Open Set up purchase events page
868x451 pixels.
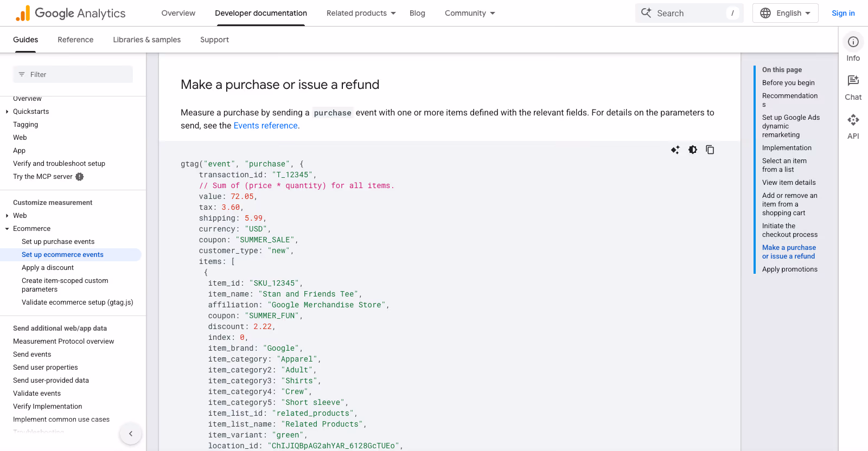coord(58,242)
